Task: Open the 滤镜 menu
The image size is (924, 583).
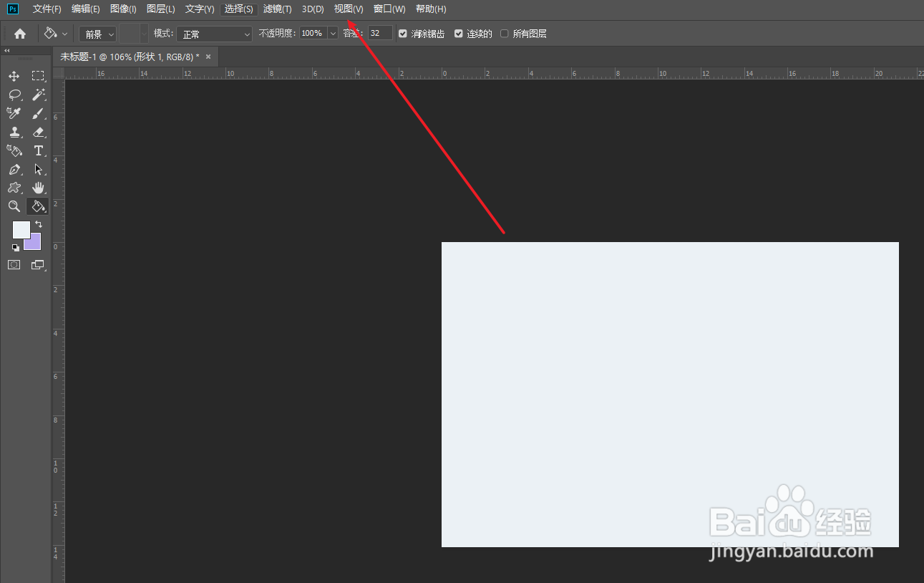Action: (x=278, y=9)
